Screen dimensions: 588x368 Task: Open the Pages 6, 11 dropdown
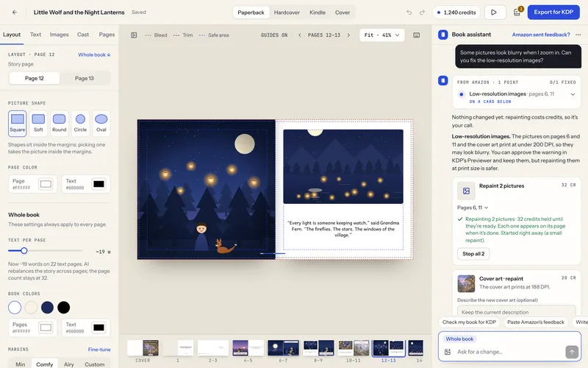click(x=473, y=208)
